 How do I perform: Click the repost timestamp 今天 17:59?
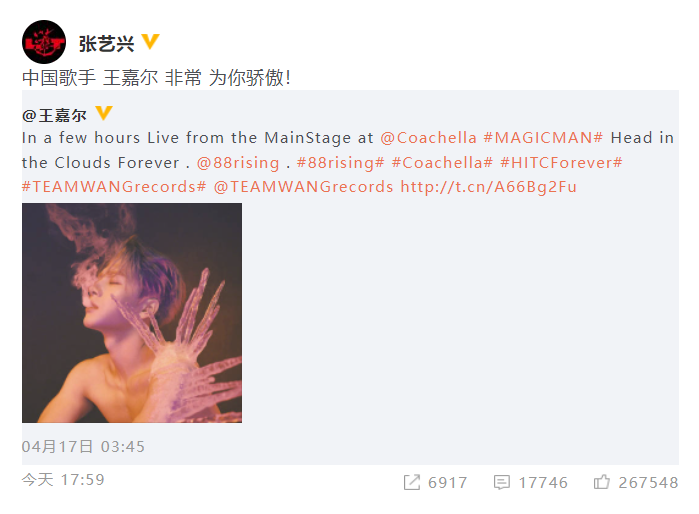63,480
